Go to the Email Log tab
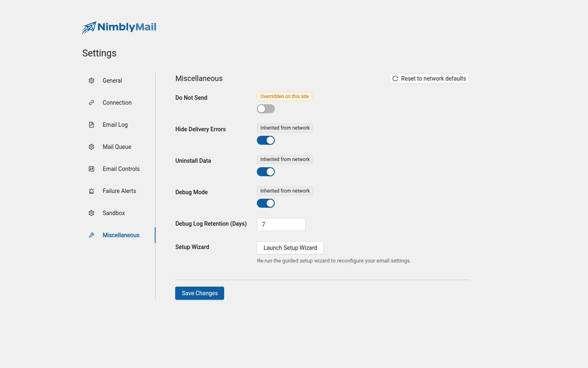Screen dimensions: 588x368 (x=118, y=125)
